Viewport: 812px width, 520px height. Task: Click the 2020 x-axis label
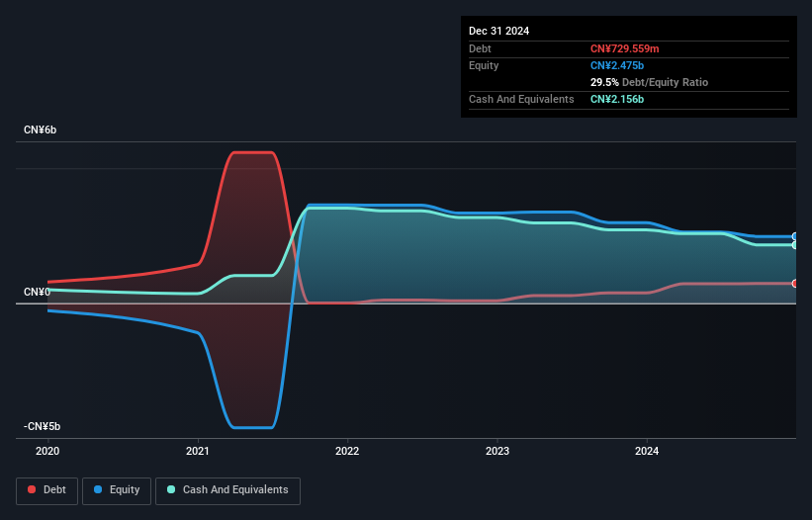47,451
